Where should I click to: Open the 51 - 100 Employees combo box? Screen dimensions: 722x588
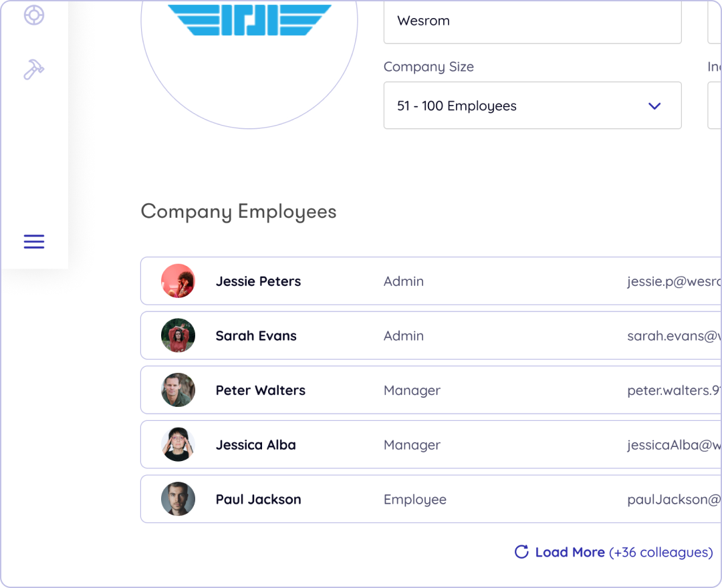point(532,106)
